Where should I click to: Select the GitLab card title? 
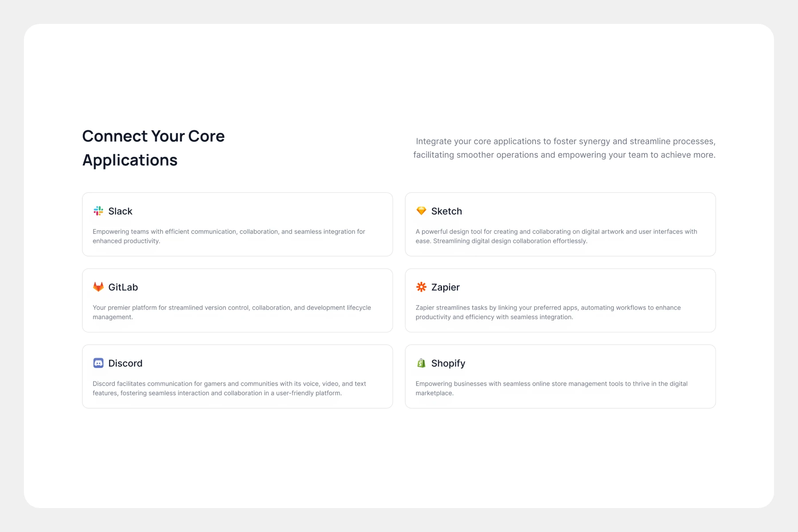(123, 287)
